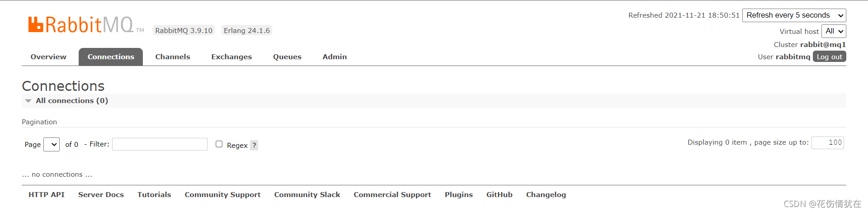Switch to the Channels tab
The image size is (868, 212).
click(173, 57)
